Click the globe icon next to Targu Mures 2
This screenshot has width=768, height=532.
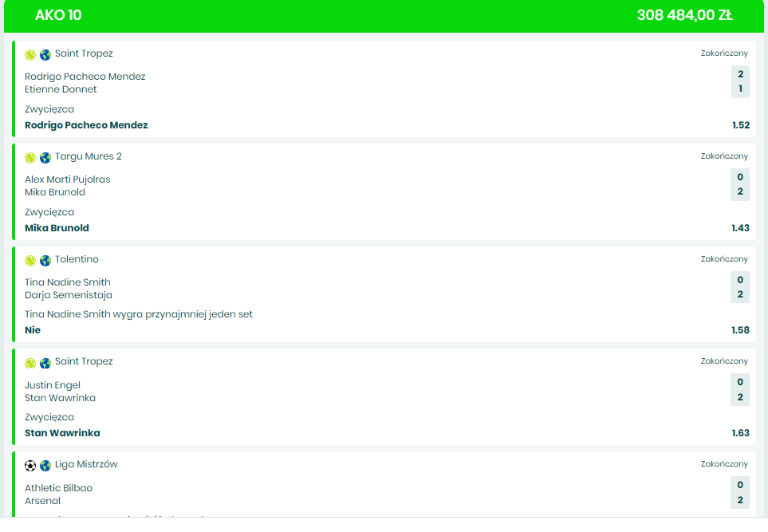[x=45, y=158]
